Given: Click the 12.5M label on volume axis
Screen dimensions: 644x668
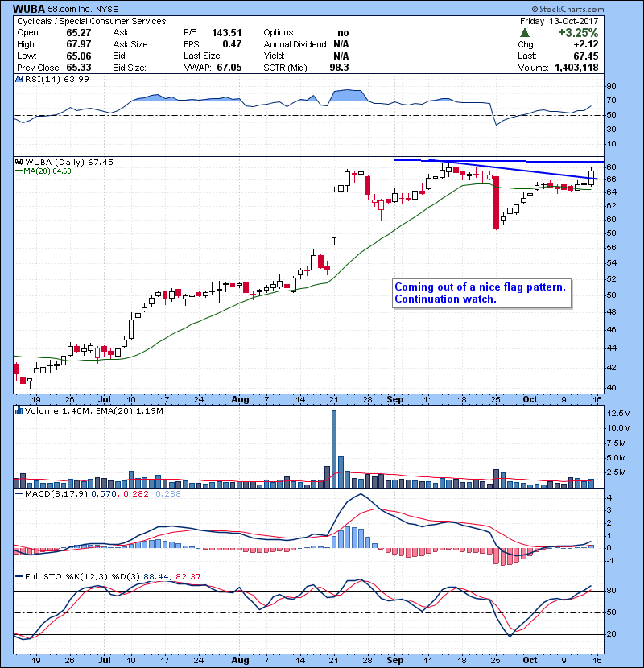Looking at the screenshot, I should (619, 414).
